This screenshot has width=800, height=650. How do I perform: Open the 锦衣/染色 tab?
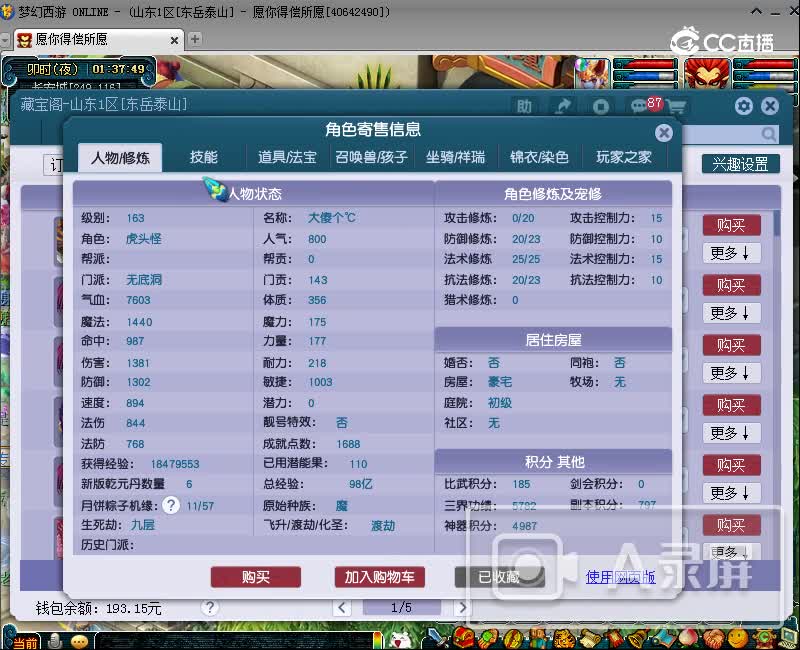539,157
